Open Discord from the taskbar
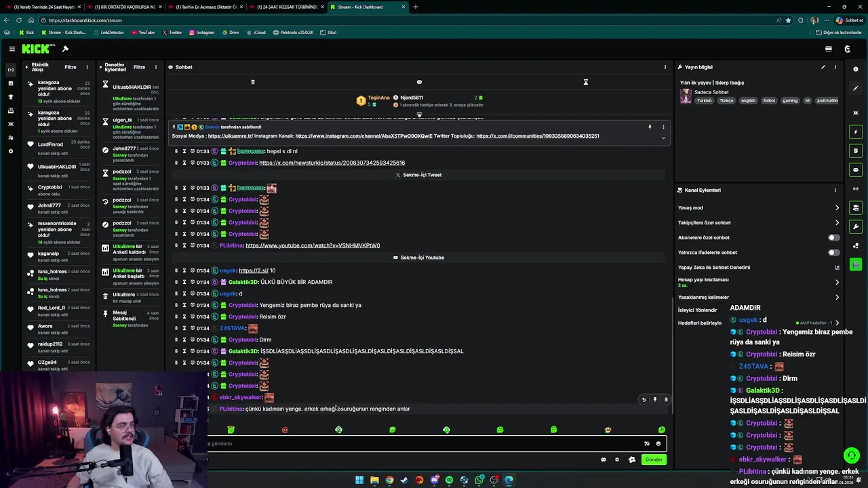 434,480
